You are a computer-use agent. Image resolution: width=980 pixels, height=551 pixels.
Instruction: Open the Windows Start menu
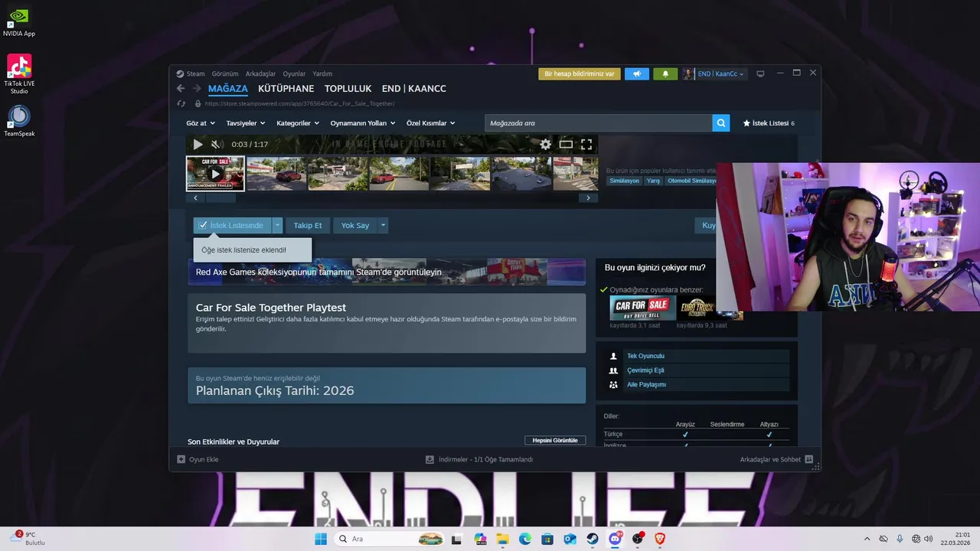[320, 539]
